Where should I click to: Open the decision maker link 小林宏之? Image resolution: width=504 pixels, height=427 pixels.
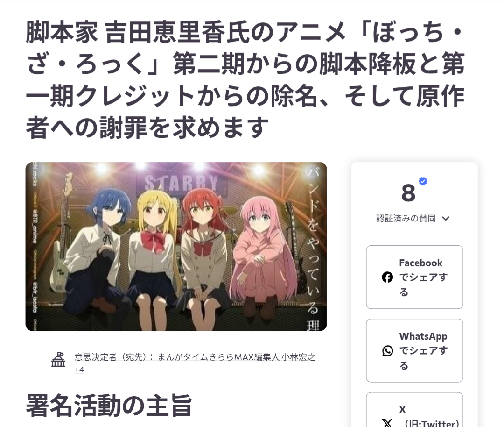pos(298,357)
